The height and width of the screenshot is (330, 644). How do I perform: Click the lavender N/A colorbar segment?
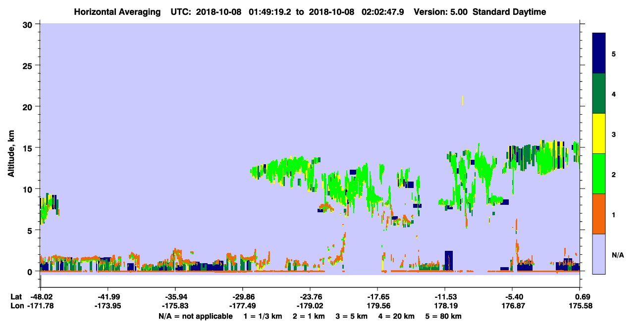coord(599,254)
